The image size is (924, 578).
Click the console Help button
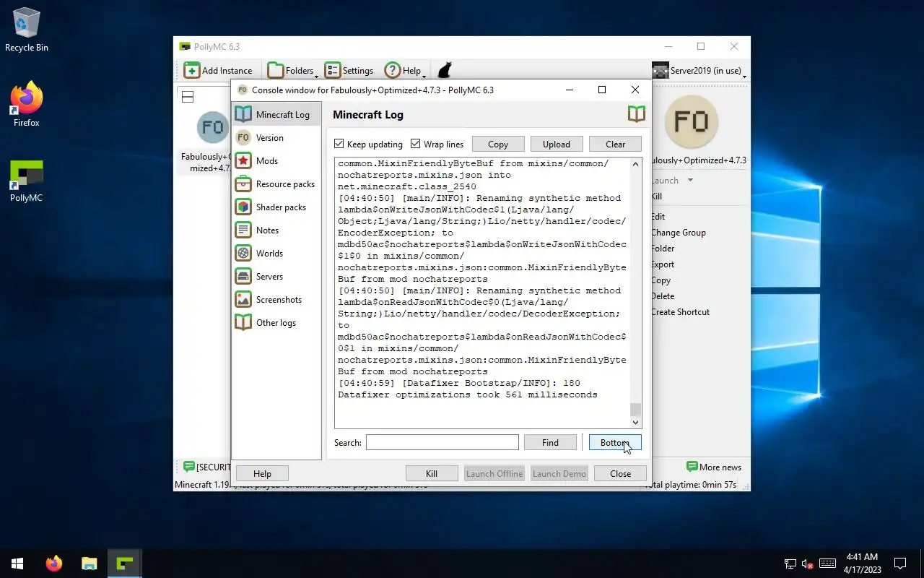(262, 473)
